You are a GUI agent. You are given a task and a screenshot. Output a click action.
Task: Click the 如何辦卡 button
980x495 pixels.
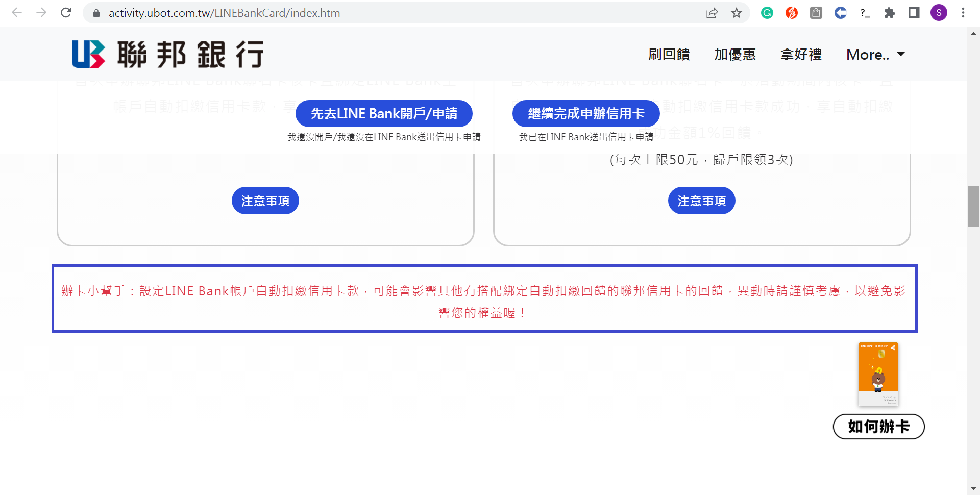click(878, 427)
